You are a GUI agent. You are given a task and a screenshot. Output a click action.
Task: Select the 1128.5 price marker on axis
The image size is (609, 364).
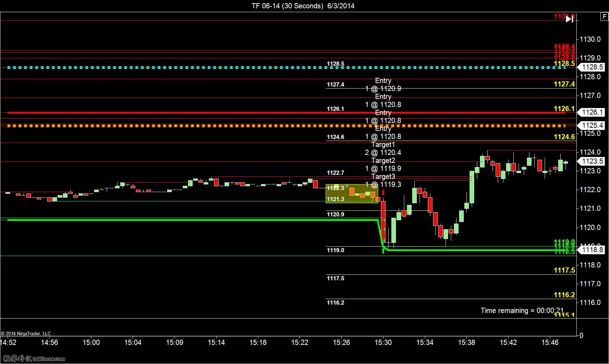[x=591, y=67]
